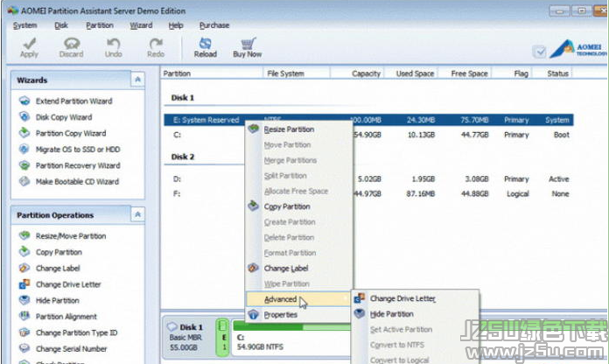The image size is (609, 364).
Task: Launch Disk Copy Wizard icon
Action: click(x=24, y=117)
